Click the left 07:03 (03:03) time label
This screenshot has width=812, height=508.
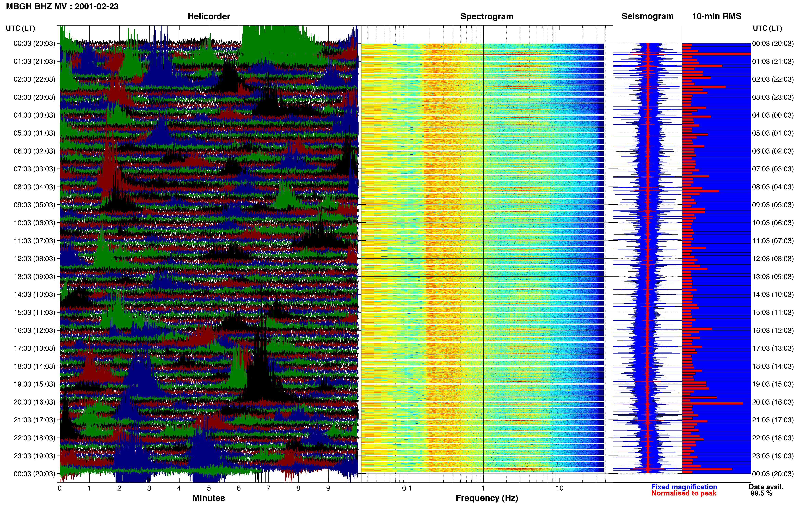34,169
